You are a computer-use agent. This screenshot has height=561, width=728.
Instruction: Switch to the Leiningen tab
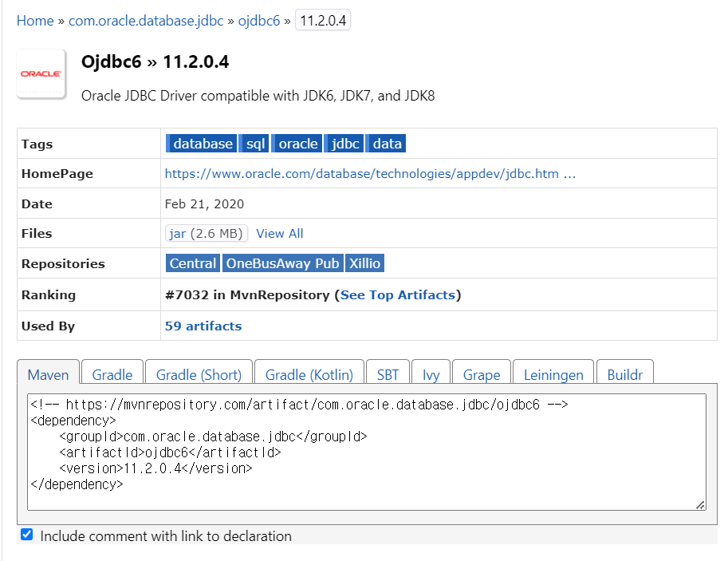(553, 372)
